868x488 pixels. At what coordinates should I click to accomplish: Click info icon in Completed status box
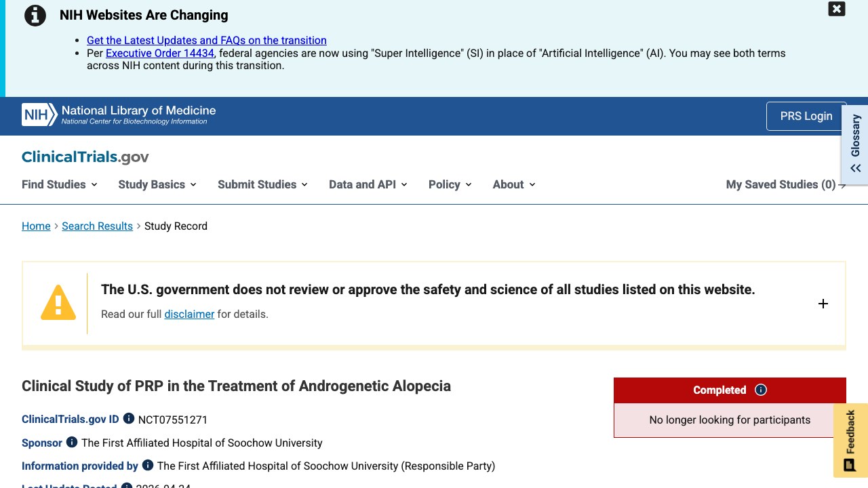[761, 390]
